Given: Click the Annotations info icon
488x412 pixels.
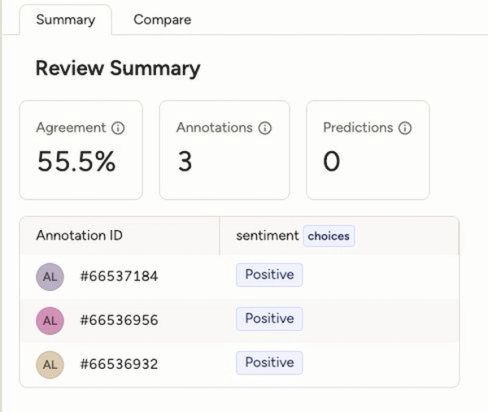Looking at the screenshot, I should [265, 128].
